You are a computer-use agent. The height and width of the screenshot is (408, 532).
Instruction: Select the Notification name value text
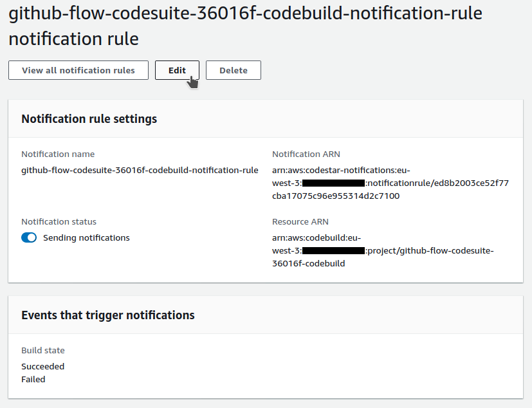click(140, 170)
